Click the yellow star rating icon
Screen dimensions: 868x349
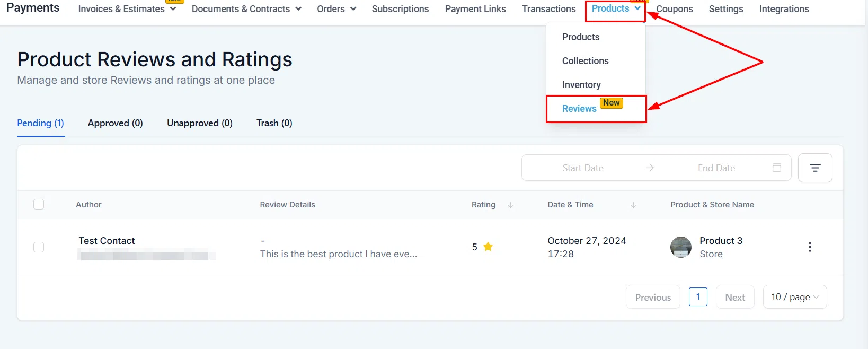[488, 247]
